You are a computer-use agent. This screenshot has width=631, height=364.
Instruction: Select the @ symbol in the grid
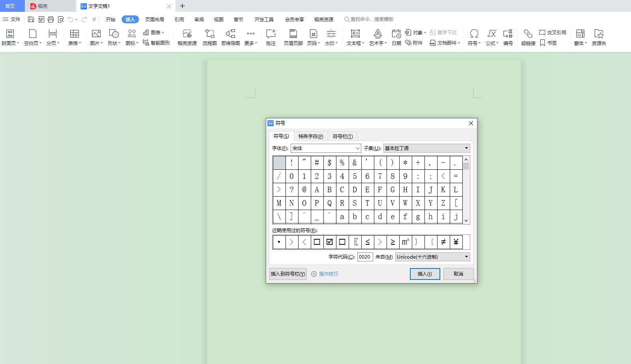304,190
